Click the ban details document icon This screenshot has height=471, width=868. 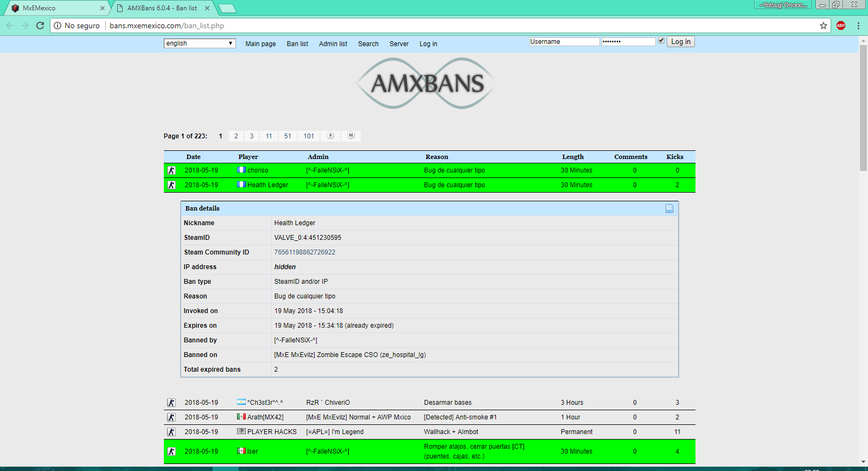(x=669, y=208)
